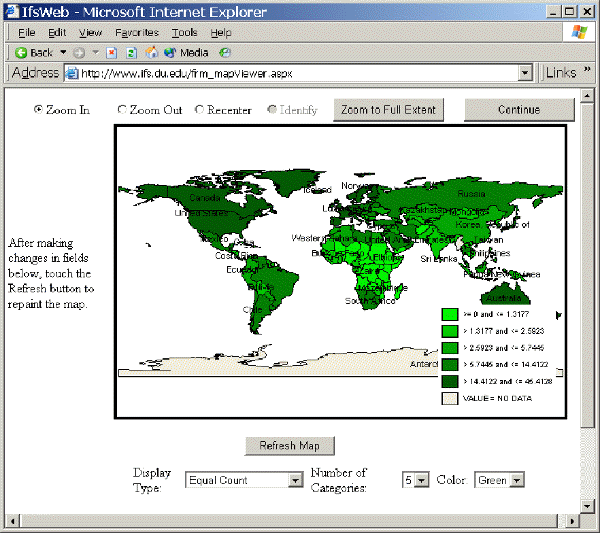This screenshot has height=533, width=600.
Task: Open Number of Categories dropdown
Action: pos(421,480)
